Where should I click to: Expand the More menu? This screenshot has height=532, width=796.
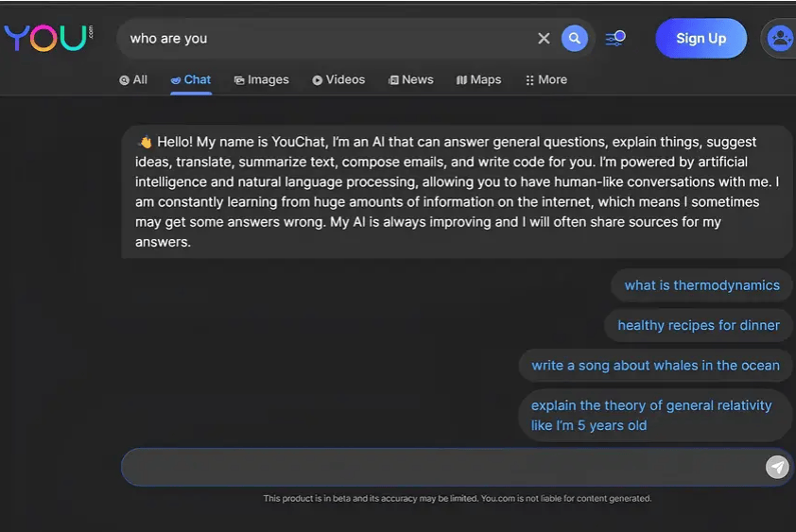click(545, 80)
